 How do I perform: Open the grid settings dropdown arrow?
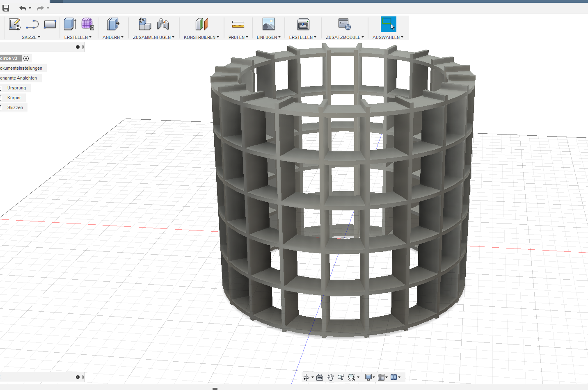(x=387, y=377)
